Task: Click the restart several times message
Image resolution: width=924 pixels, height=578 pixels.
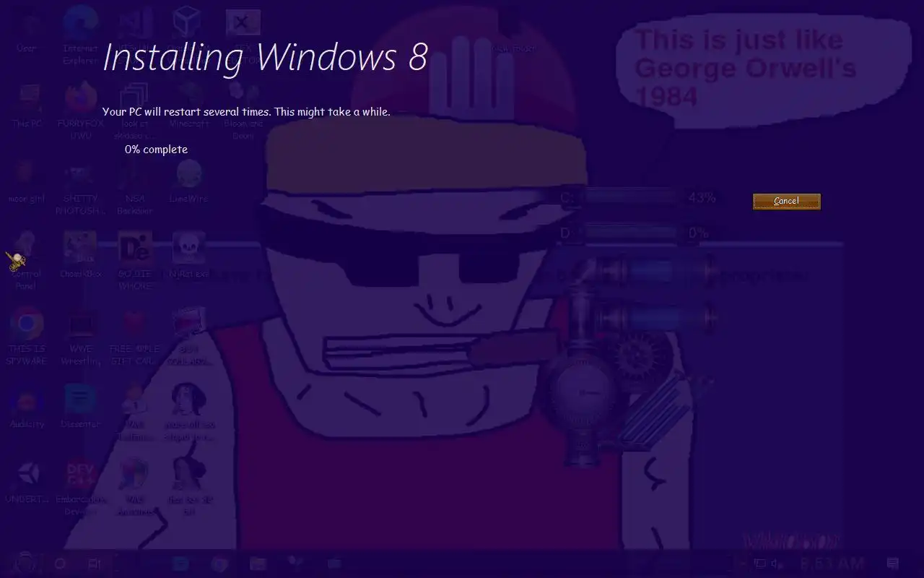Action: tap(246, 112)
